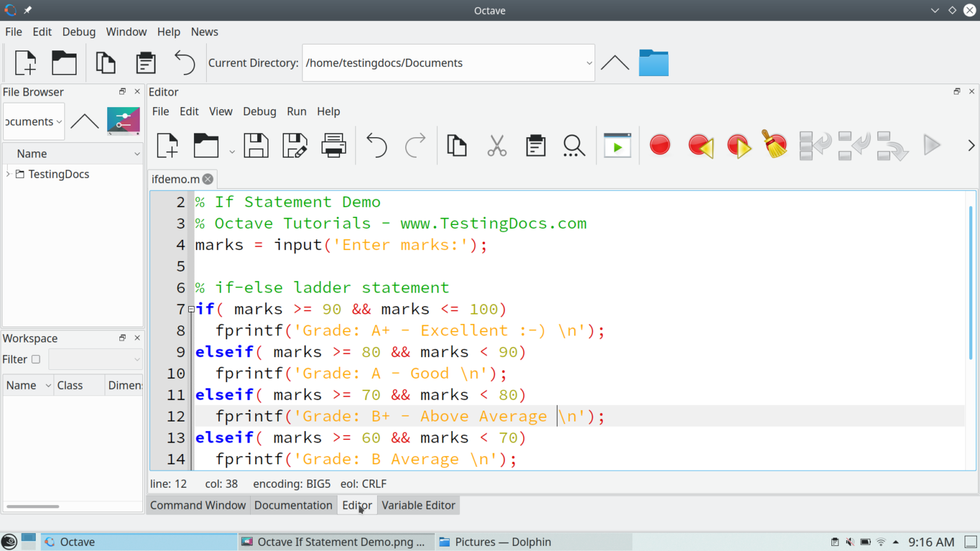This screenshot has height=551, width=980.
Task: Enable the Filter checkbox in Workspace
Action: click(36, 359)
